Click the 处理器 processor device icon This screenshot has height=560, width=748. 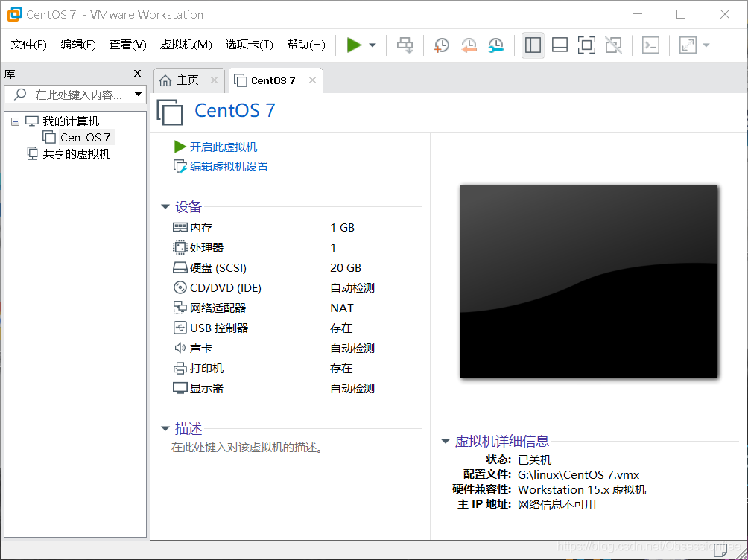pyautogui.click(x=180, y=247)
